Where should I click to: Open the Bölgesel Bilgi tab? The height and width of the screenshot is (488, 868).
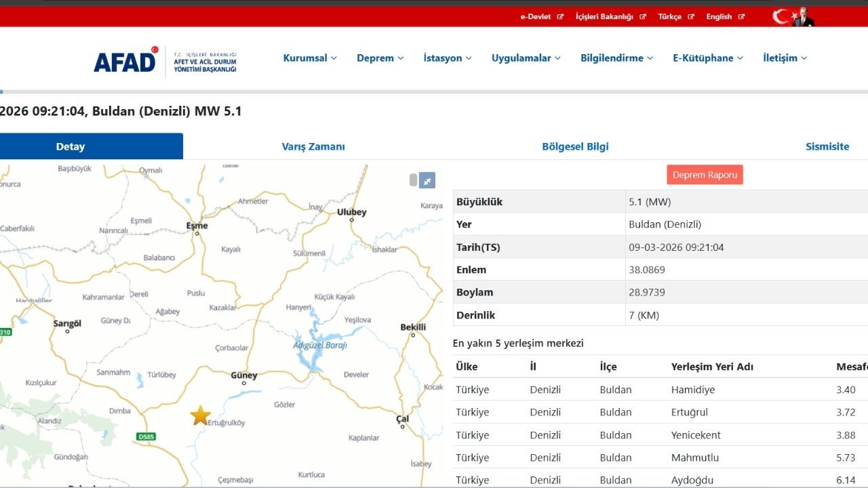pos(575,146)
